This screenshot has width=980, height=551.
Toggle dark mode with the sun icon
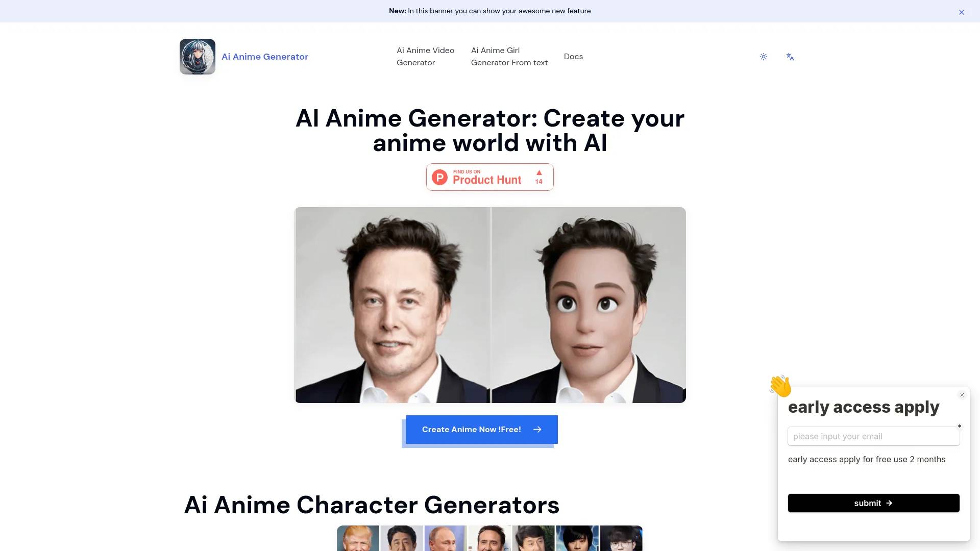click(763, 57)
